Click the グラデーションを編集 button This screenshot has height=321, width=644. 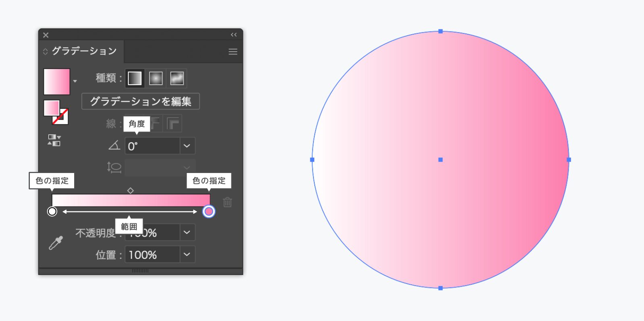click(140, 101)
